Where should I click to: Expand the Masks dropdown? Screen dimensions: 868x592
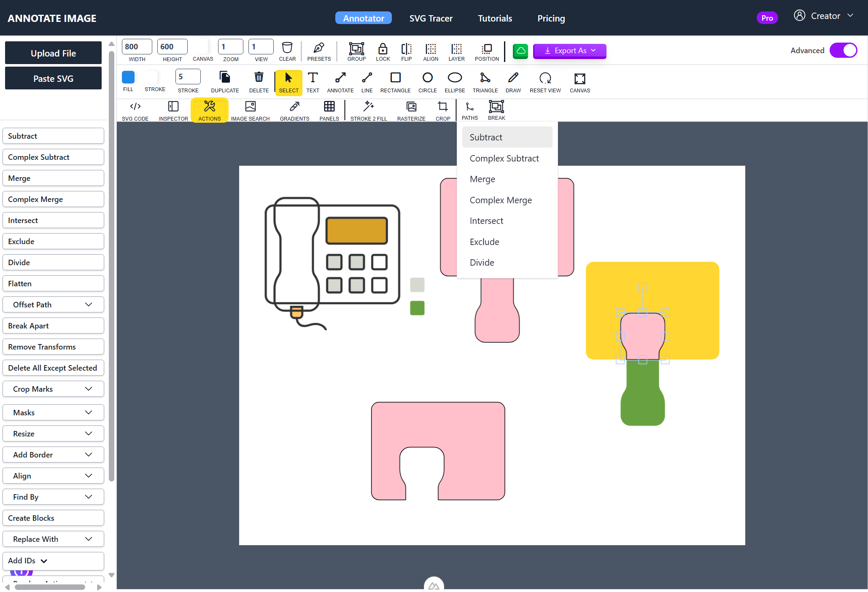(53, 412)
